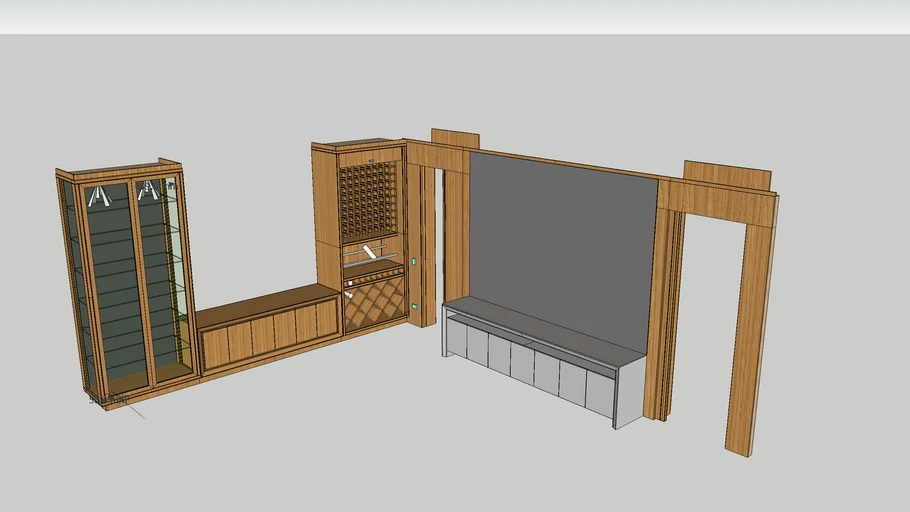
Task: Click the left spotlight inside the display cabinet
Action: (x=98, y=195)
